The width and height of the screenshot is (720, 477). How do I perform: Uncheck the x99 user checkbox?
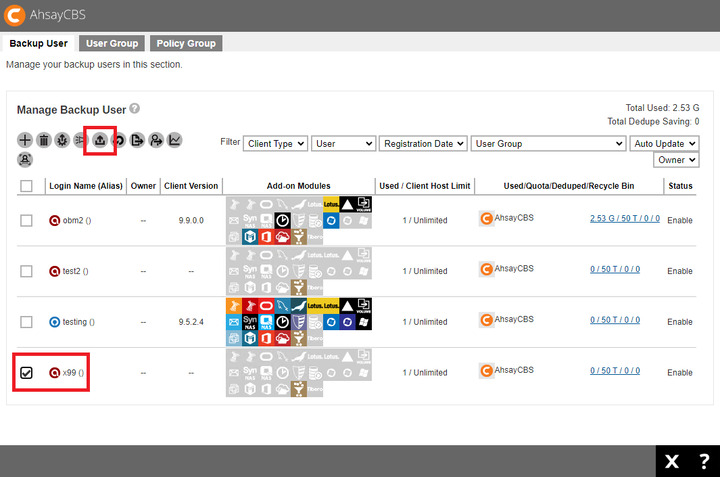coord(26,373)
